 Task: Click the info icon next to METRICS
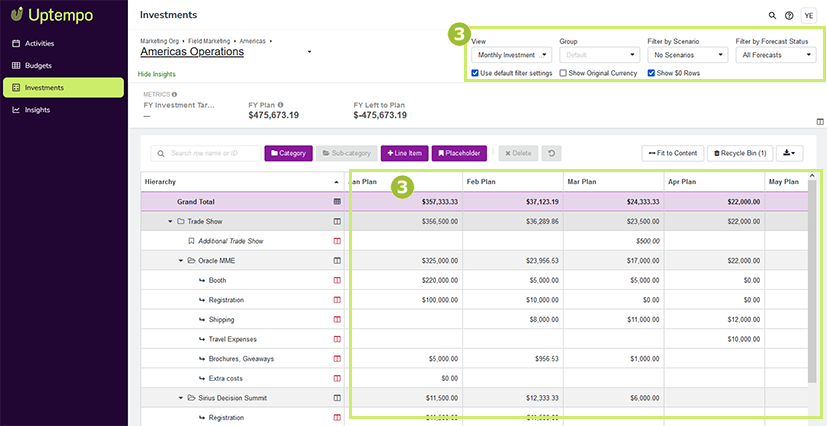click(x=174, y=94)
